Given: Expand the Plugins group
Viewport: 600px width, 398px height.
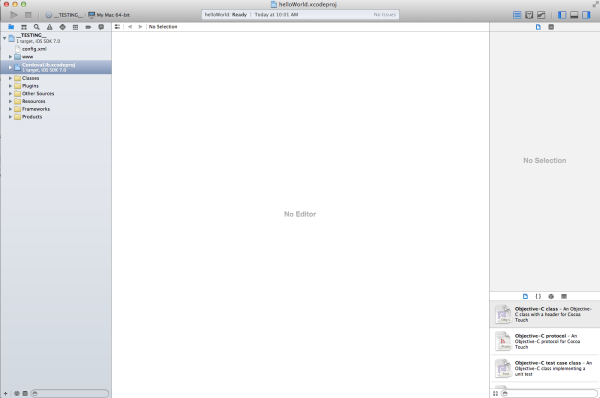Looking at the screenshot, I should [10, 86].
